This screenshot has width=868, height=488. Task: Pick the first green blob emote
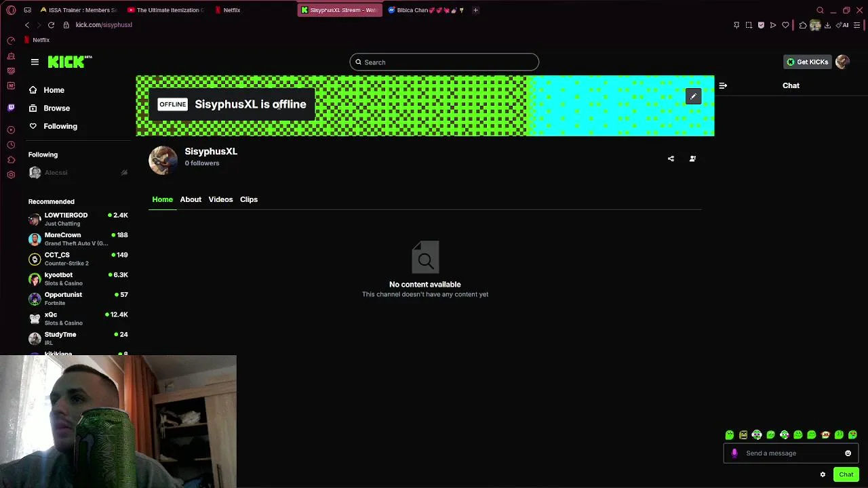pos(730,435)
